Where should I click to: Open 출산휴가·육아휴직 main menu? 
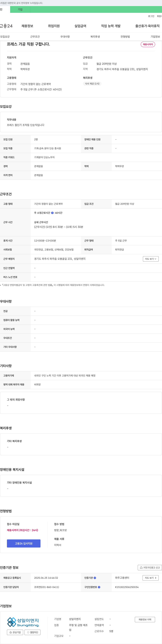point(147,26)
